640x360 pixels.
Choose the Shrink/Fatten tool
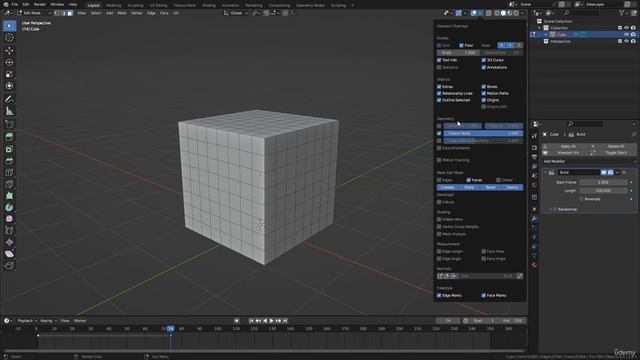pyautogui.click(x=9, y=242)
